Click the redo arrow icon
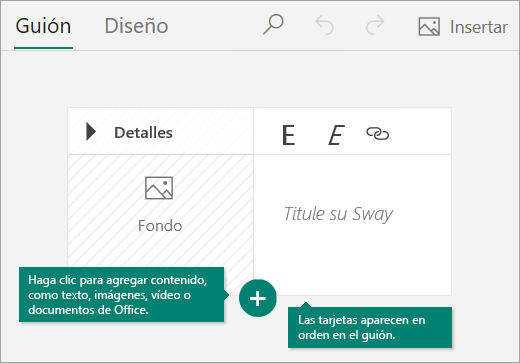Viewport: 520px width, 363px height. click(375, 25)
